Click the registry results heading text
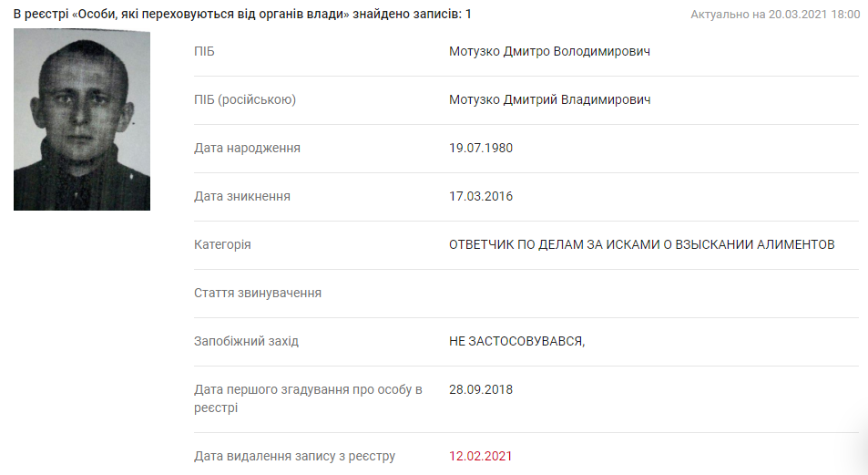Viewport: 868px width, 475px height. click(242, 15)
